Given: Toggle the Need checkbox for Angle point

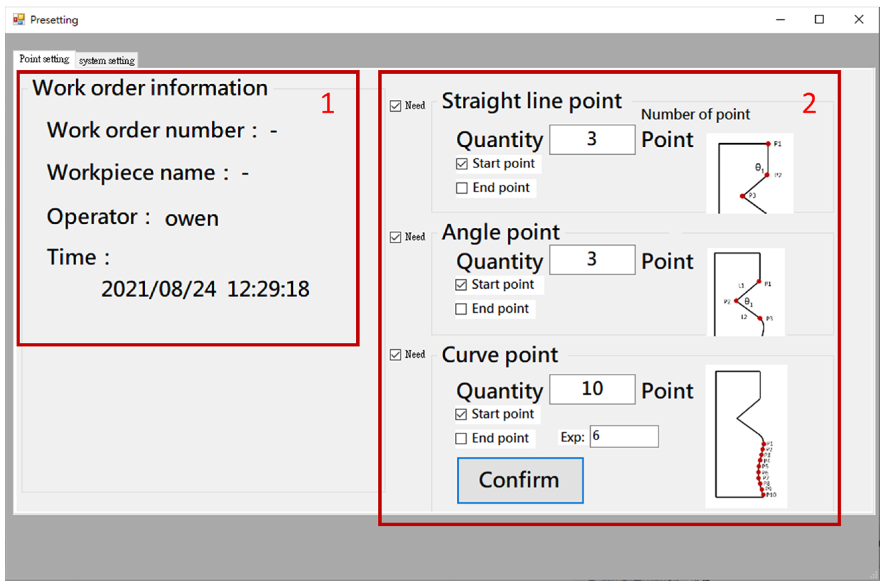Looking at the screenshot, I should [x=395, y=237].
